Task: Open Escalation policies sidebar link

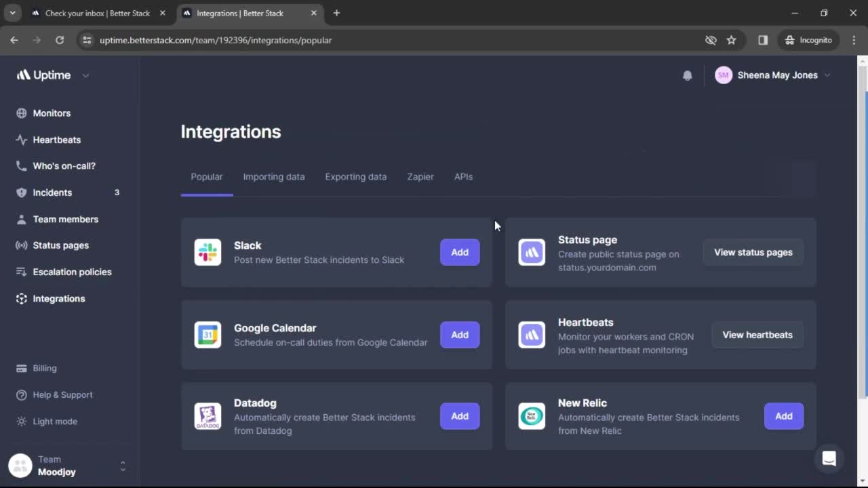Action: pos(72,272)
